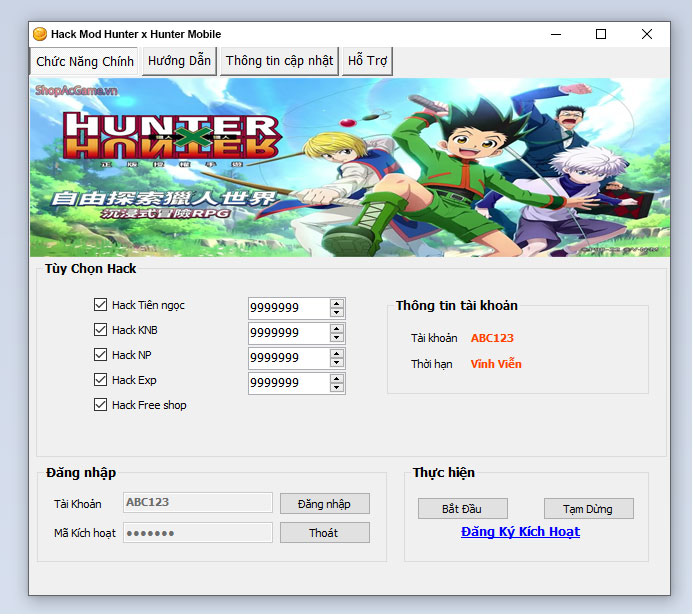Decrease the Hack KNB value using down arrow
The height and width of the screenshot is (616, 693).
tap(336, 338)
